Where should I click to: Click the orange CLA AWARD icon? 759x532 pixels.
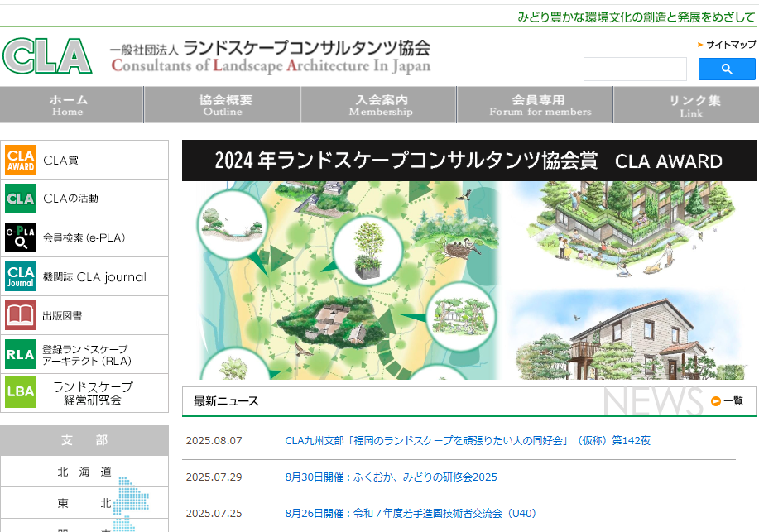pos(21,160)
